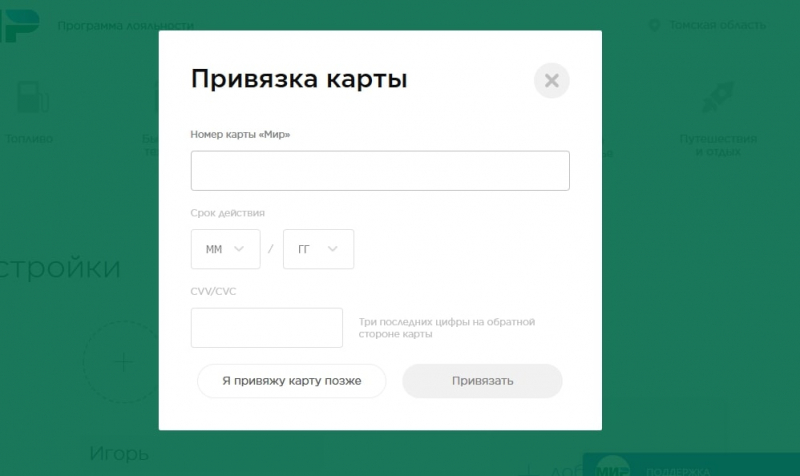800x476 pixels.
Task: Click the Поддержка support button
Action: coord(691,465)
